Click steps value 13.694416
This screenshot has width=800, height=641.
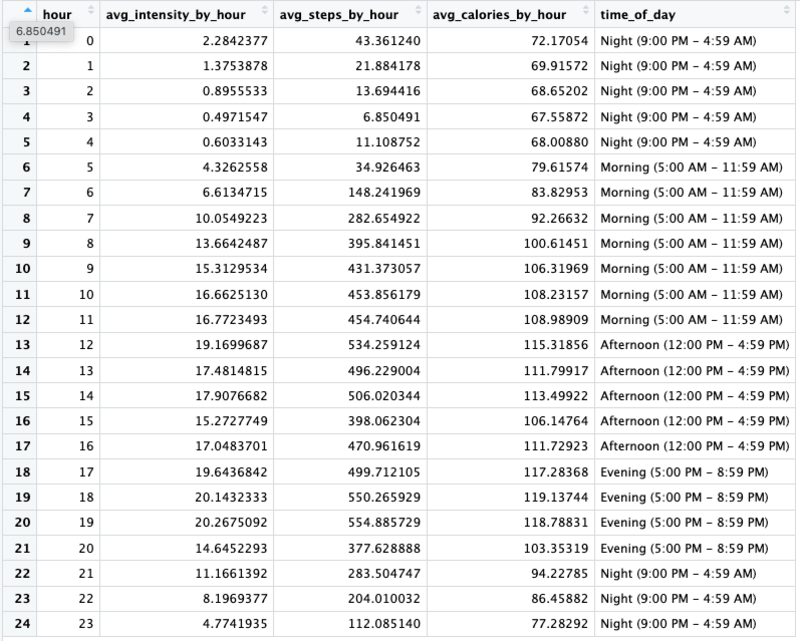point(388,91)
